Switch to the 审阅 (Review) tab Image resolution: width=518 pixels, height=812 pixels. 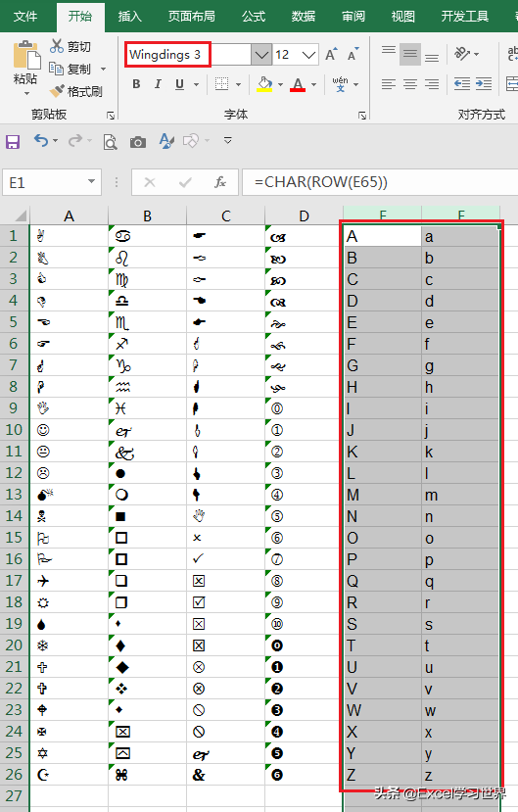[x=353, y=16]
